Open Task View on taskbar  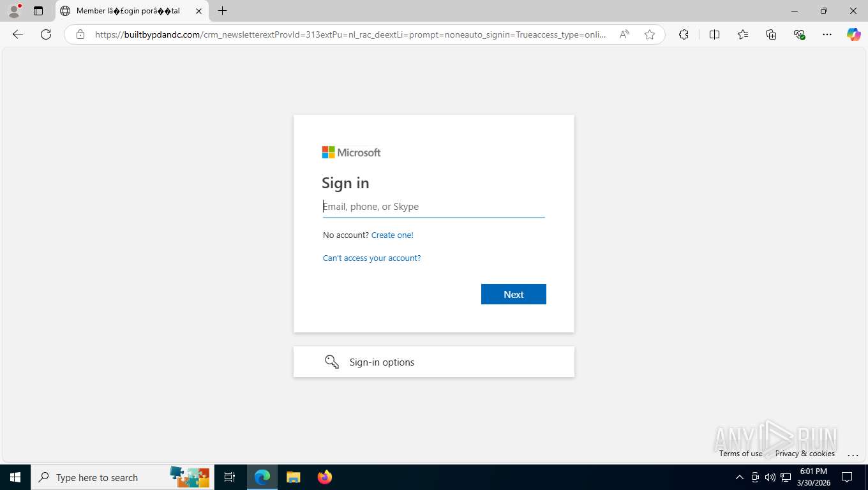[230, 477]
